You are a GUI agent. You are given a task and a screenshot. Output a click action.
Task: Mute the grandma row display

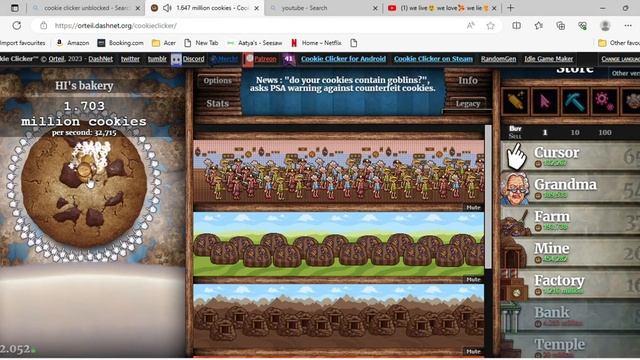tap(473, 207)
